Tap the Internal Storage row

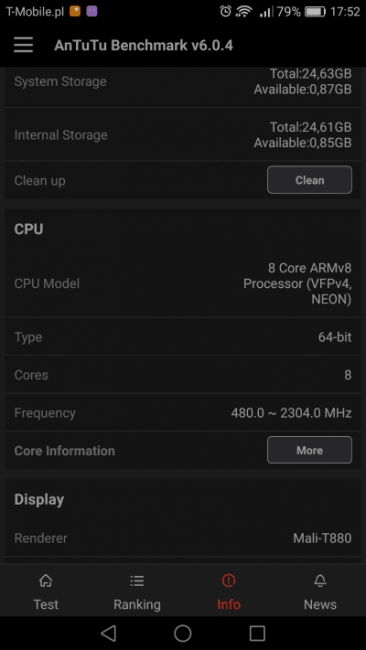183,135
